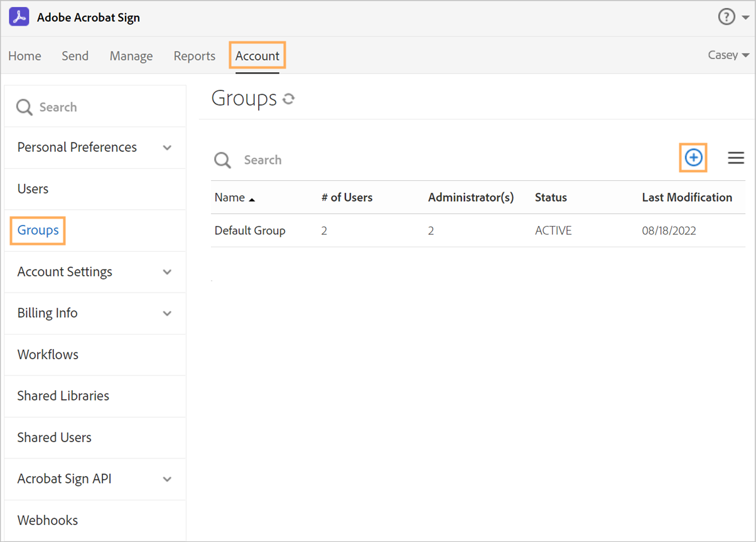Click the refresh icon beside Groups heading
The width and height of the screenshot is (756, 542).
[289, 99]
